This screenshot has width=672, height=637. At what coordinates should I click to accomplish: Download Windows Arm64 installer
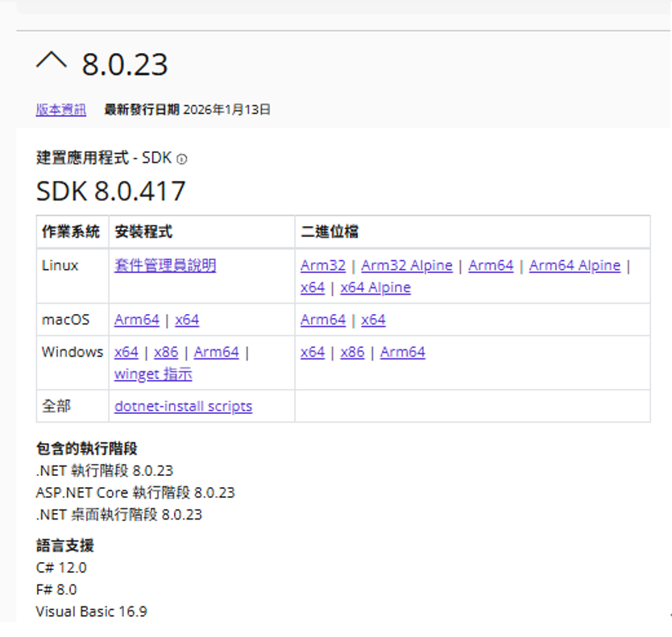click(x=217, y=352)
